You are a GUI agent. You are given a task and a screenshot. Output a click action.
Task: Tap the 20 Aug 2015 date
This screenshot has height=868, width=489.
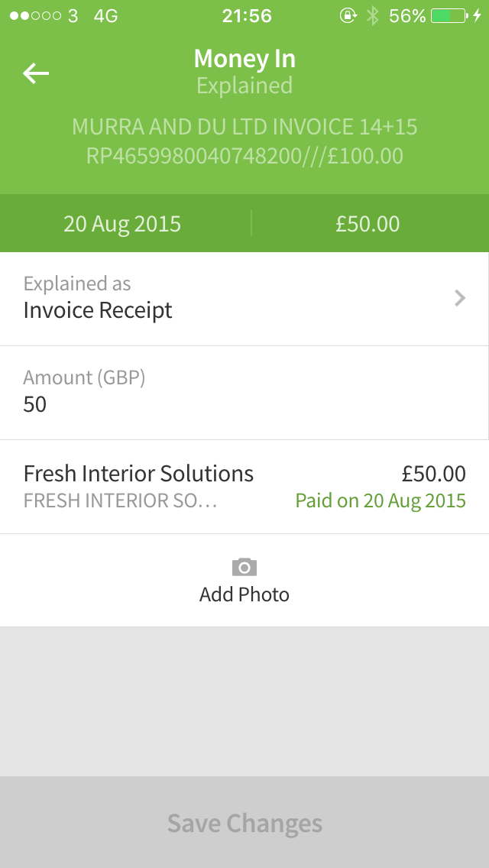[122, 224]
